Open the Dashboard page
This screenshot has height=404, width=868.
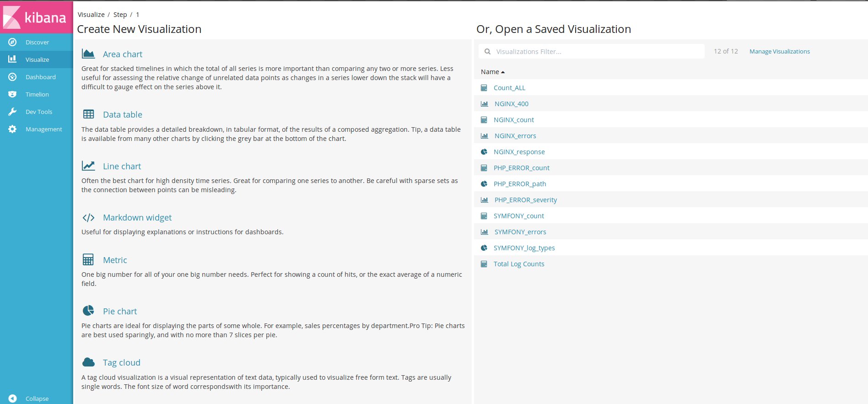37,77
